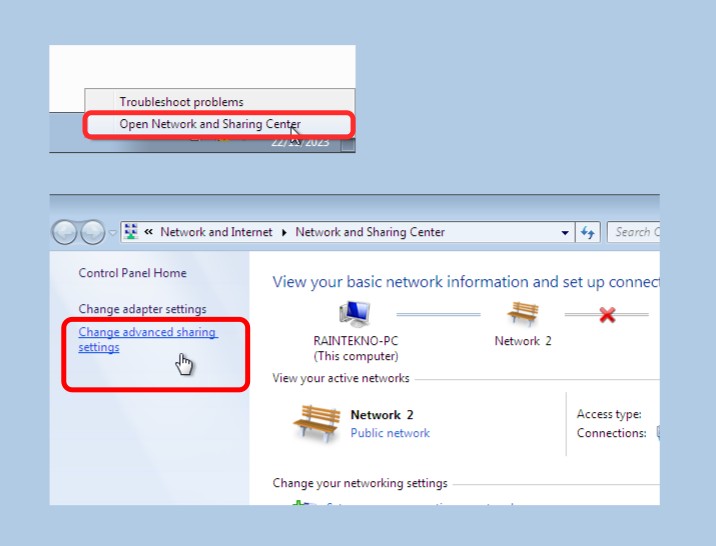The height and width of the screenshot is (546, 716).
Task: Open the recent pages dropdown next to Forward
Action: (x=112, y=232)
